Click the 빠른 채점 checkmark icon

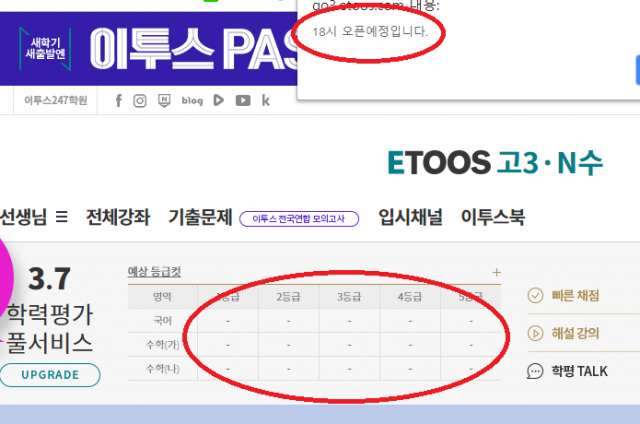click(535, 295)
